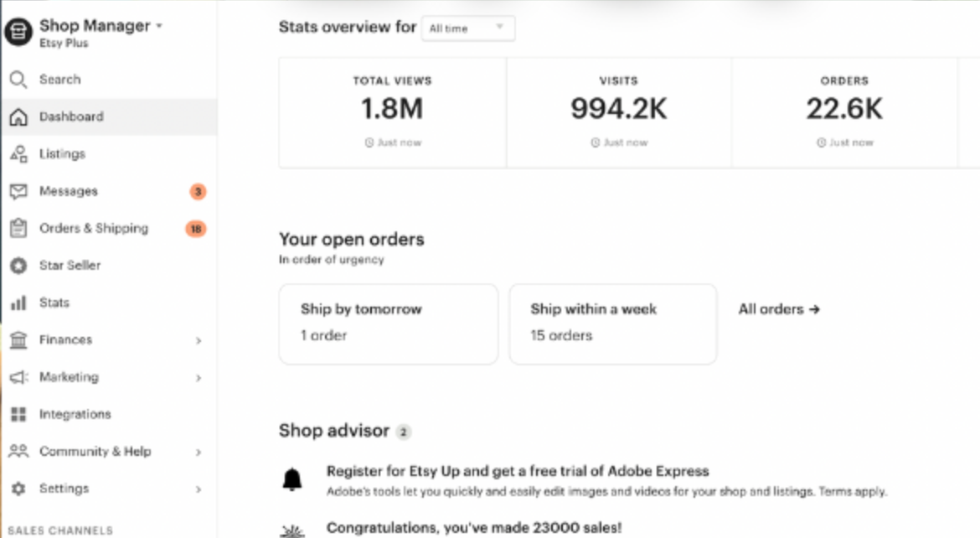Click the clock icon under Total Views
This screenshot has height=538, width=980.
(369, 142)
